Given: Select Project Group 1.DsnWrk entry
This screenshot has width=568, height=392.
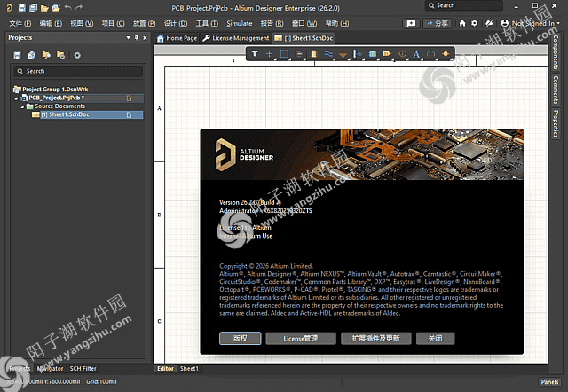Looking at the screenshot, I should tap(55, 89).
